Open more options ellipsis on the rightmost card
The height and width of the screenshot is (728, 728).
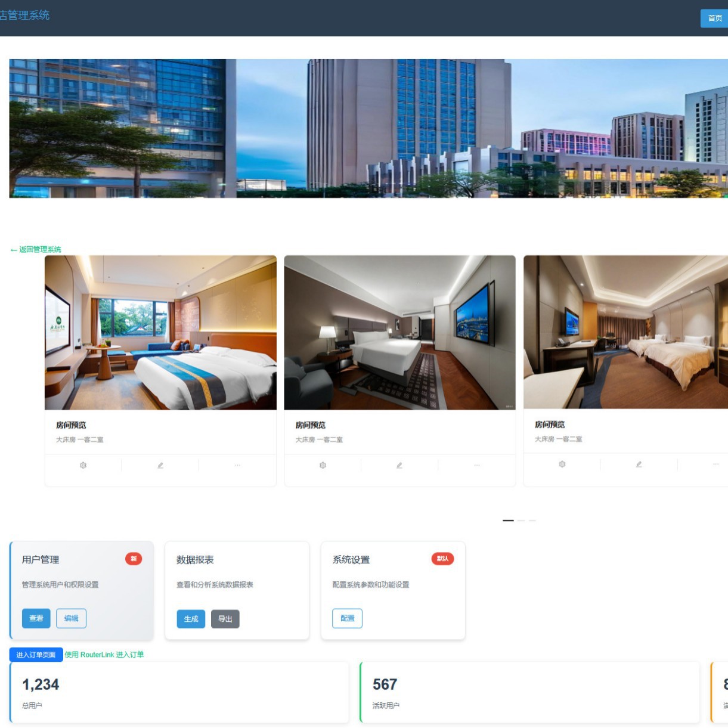[x=715, y=463]
